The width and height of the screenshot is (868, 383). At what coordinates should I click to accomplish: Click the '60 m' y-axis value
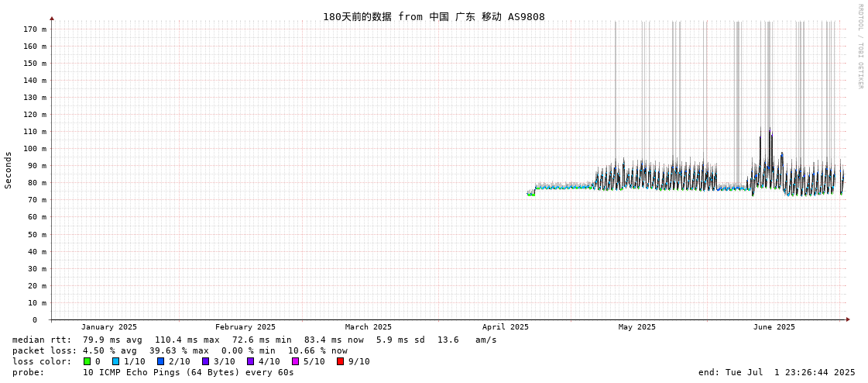click(38, 217)
